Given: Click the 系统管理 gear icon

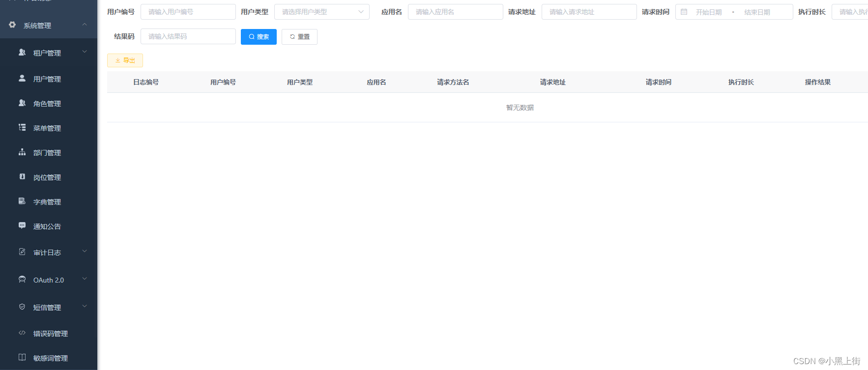Looking at the screenshot, I should tap(12, 25).
